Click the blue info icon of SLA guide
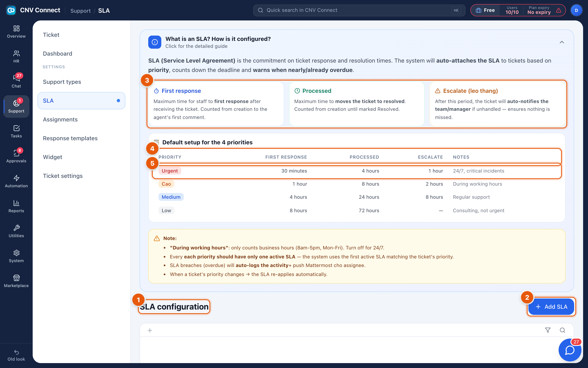The width and height of the screenshot is (588, 368). pyautogui.click(x=155, y=42)
